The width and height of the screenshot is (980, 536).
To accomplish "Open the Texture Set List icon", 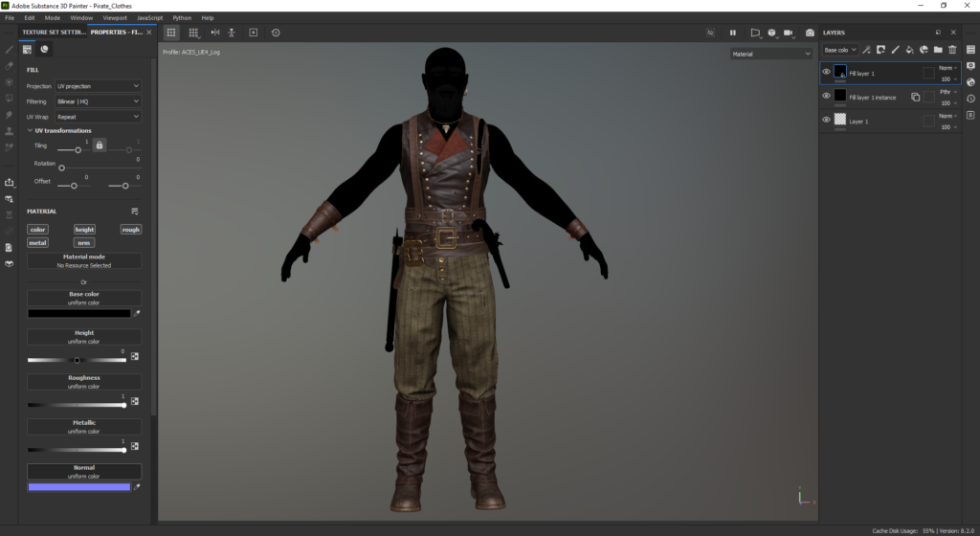I will click(x=970, y=50).
